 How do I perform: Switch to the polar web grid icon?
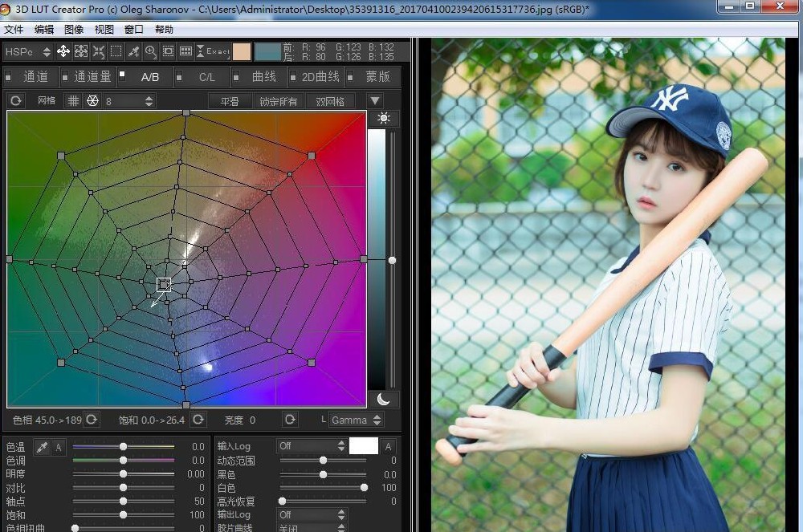(x=92, y=101)
